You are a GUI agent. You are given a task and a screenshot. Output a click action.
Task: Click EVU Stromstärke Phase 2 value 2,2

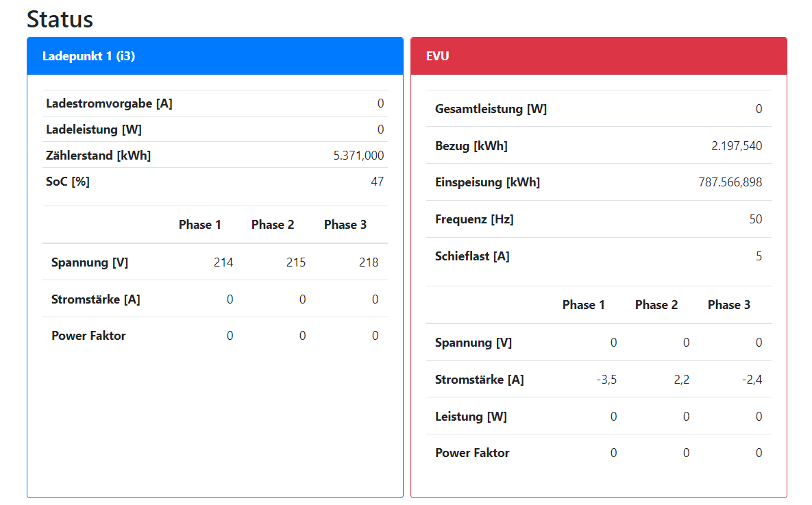point(682,380)
